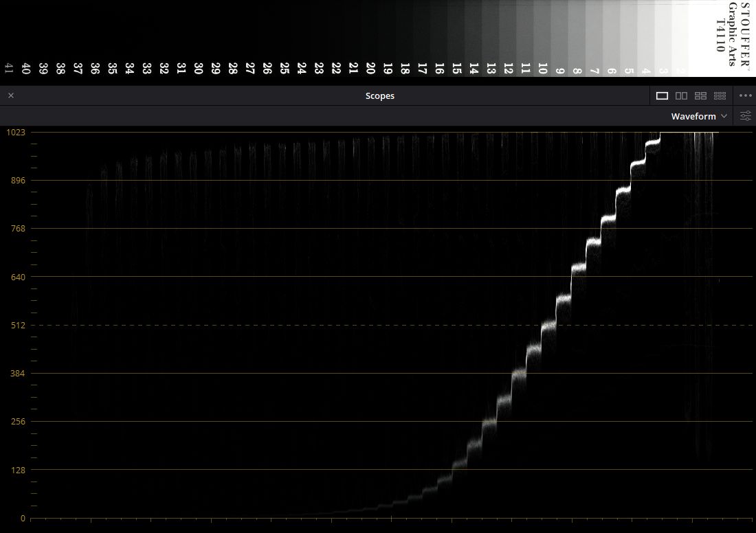Open the Waveform scope type dropdown
This screenshot has height=533, width=756.
click(x=699, y=116)
